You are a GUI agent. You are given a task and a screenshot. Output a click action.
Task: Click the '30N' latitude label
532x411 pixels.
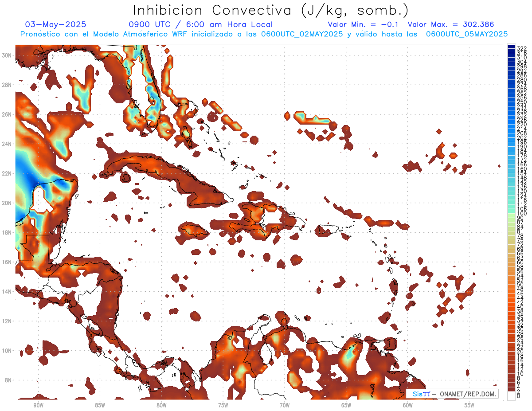(x=7, y=55)
